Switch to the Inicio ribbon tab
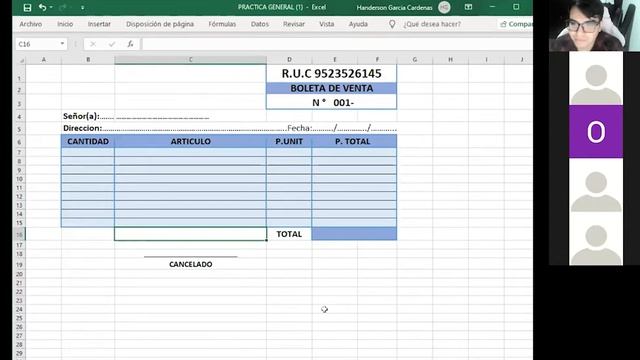The height and width of the screenshot is (360, 640). point(65,24)
